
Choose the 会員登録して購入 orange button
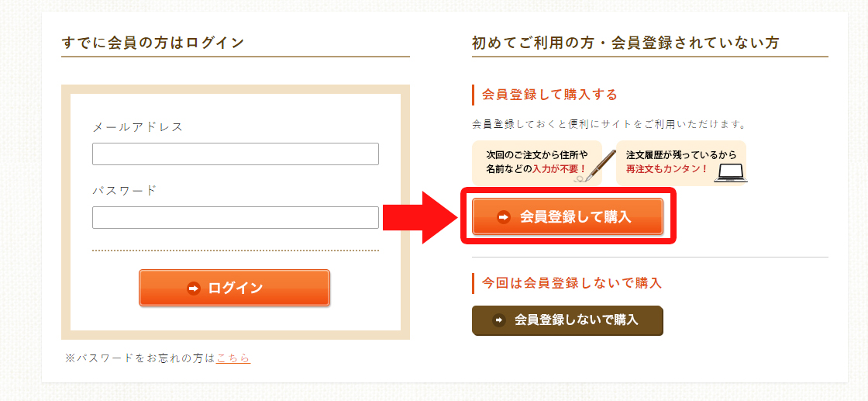pyautogui.click(x=567, y=216)
